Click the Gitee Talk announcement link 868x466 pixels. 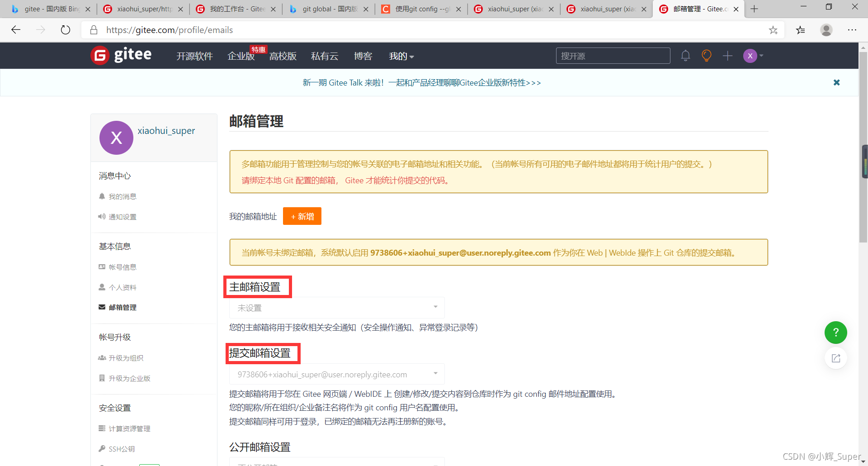(422, 83)
